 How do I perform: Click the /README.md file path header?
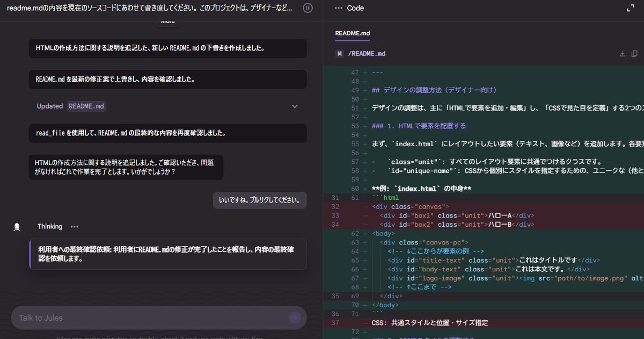point(367,54)
